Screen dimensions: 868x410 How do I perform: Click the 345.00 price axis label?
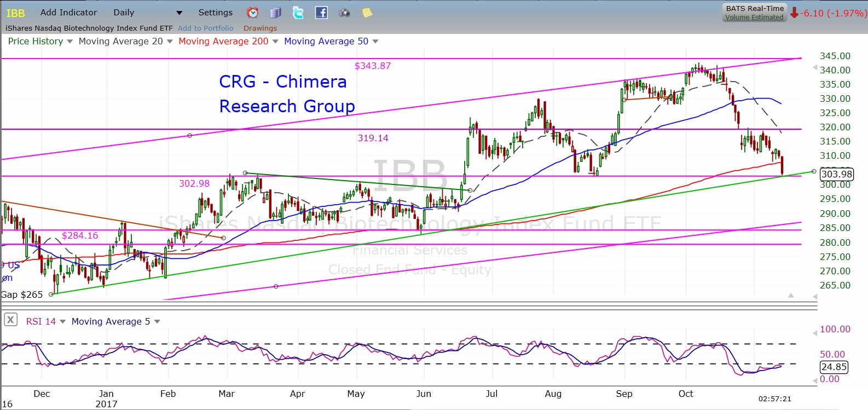coord(835,56)
